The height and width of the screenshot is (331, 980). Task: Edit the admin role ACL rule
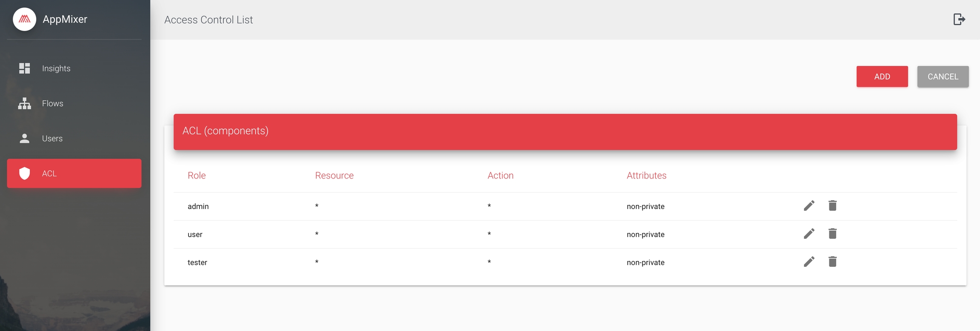point(809,206)
